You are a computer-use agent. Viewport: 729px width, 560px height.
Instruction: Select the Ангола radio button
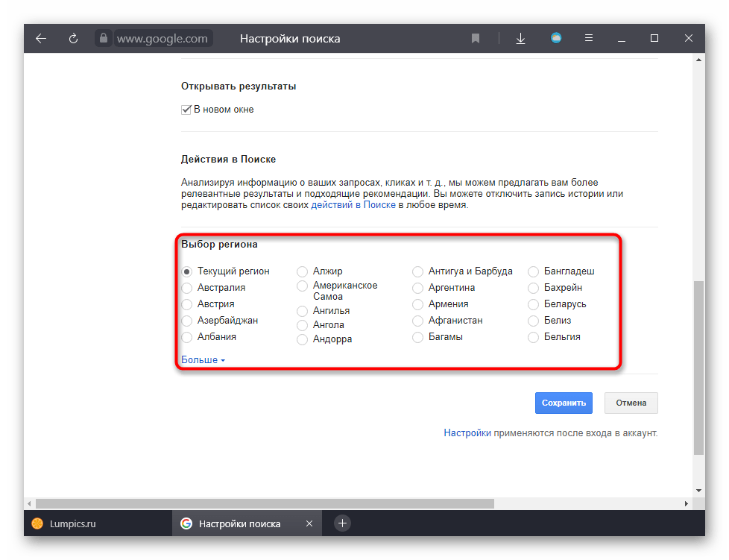pos(302,325)
